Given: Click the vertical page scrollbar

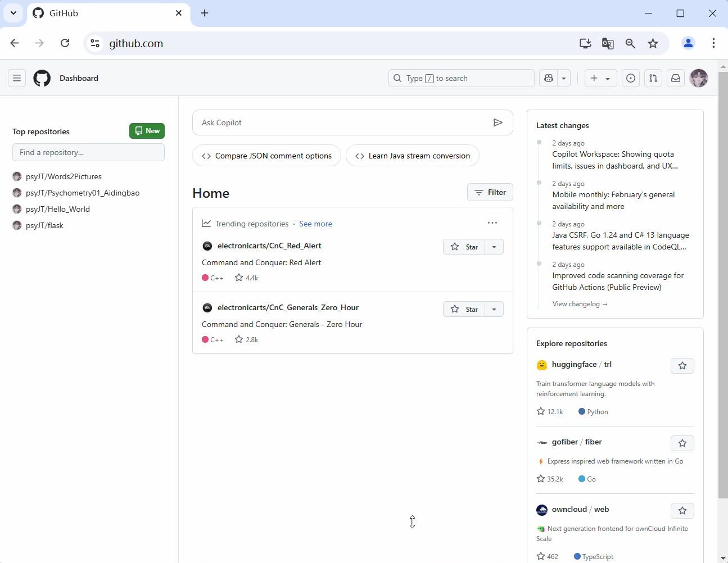Looking at the screenshot, I should [723, 281].
